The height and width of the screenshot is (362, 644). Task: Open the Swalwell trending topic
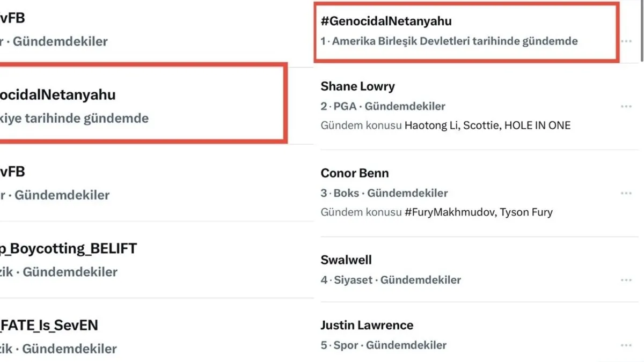pos(346,260)
